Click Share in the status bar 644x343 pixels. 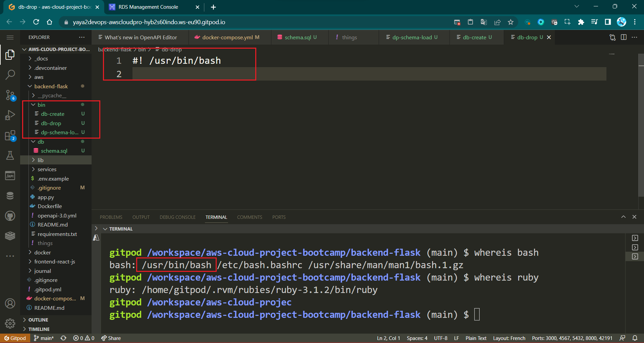111,338
